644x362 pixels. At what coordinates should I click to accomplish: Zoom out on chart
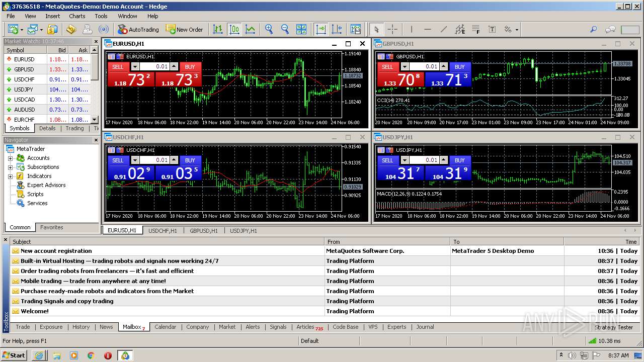click(285, 30)
